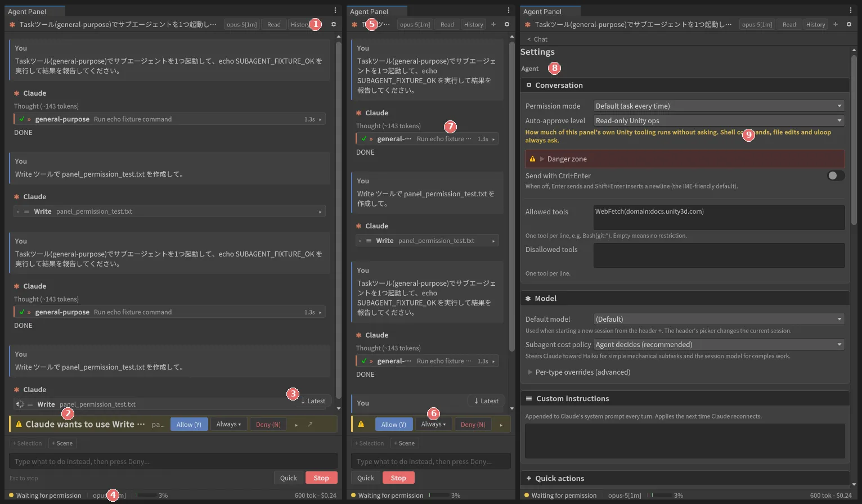
Task: Click the Stop button in the left panel
Action: tap(321, 478)
